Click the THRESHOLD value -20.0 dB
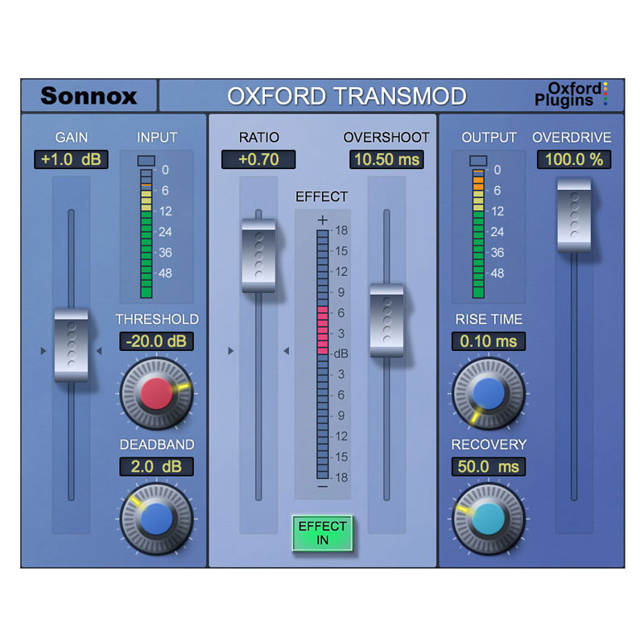Viewport: 644px width, 644px height. coord(156,341)
